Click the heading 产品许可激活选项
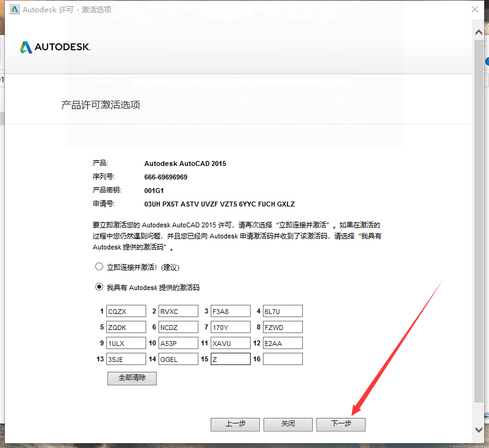 point(100,105)
